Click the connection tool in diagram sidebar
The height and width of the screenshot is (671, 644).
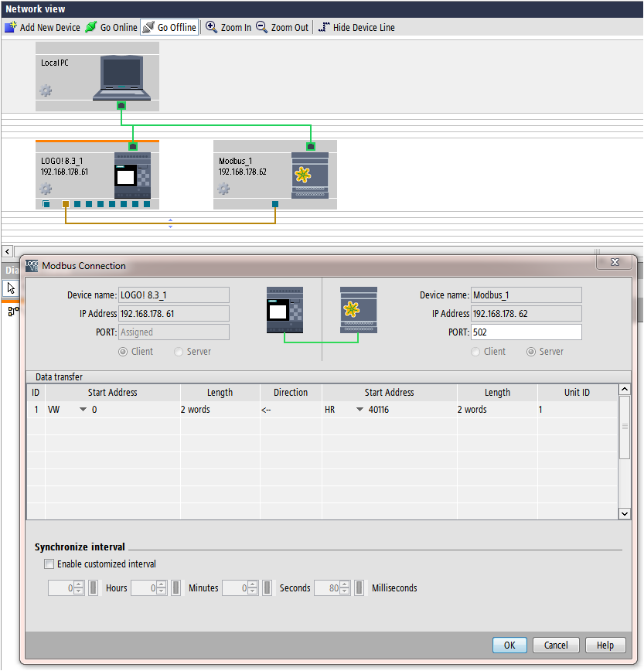tap(13, 311)
